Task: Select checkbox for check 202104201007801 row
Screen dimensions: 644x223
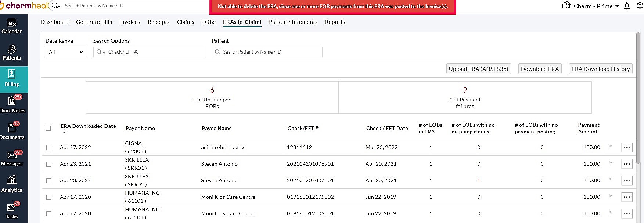Action: point(49,181)
